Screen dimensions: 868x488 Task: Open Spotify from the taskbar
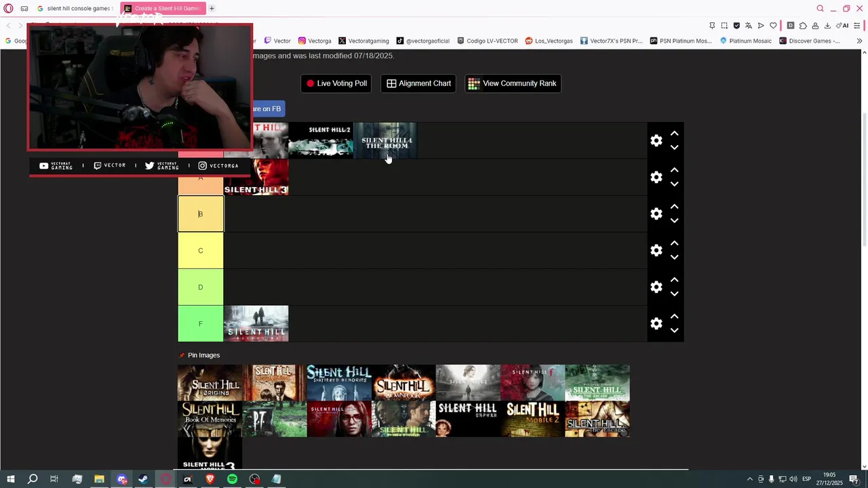pyautogui.click(x=232, y=479)
